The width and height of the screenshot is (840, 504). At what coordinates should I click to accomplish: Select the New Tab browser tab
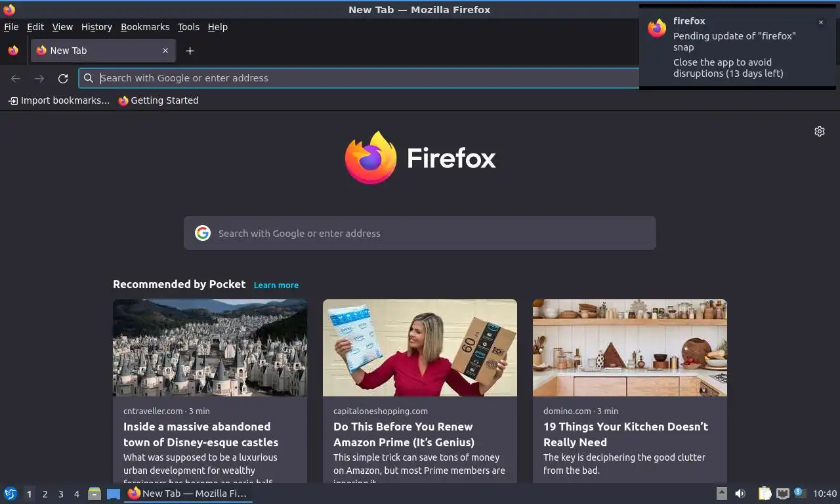point(103,51)
